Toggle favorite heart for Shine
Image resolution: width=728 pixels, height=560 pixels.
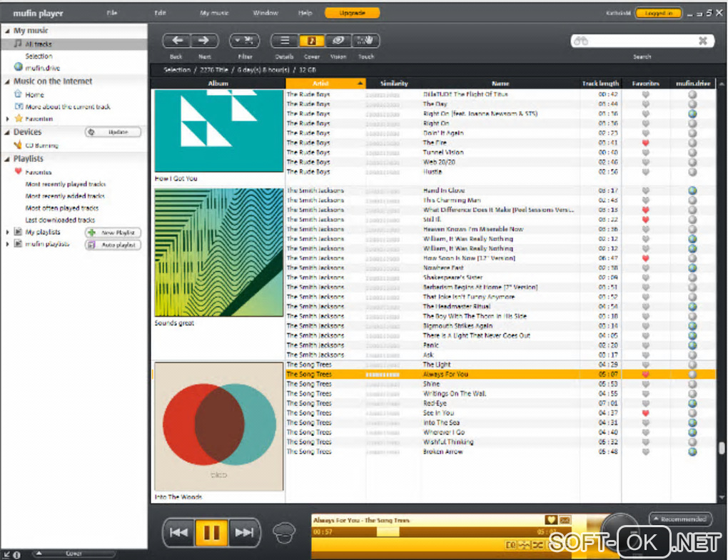coord(645,385)
